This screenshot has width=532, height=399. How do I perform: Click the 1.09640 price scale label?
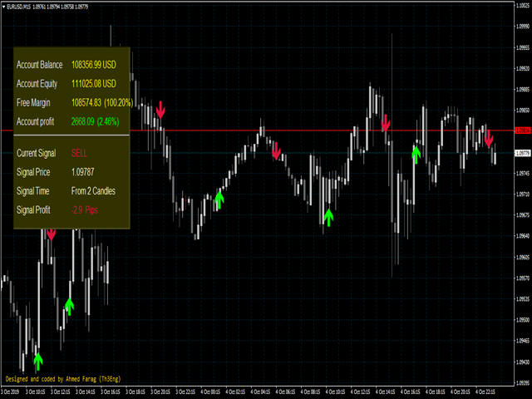(523, 236)
